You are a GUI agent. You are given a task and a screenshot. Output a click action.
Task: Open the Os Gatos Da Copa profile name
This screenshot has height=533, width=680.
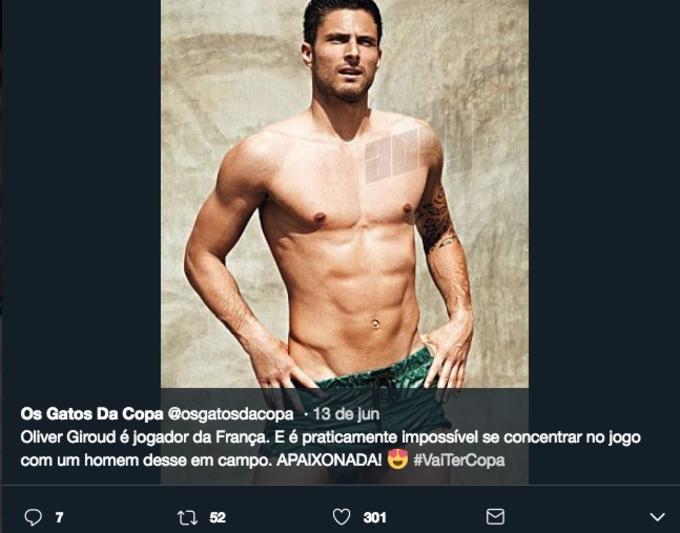(84, 413)
